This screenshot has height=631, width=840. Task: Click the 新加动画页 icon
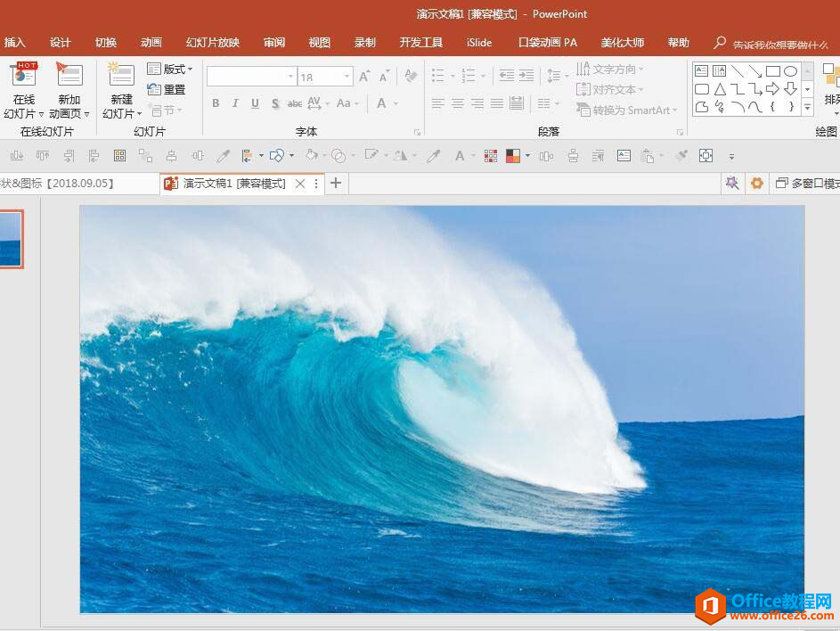coord(69,74)
